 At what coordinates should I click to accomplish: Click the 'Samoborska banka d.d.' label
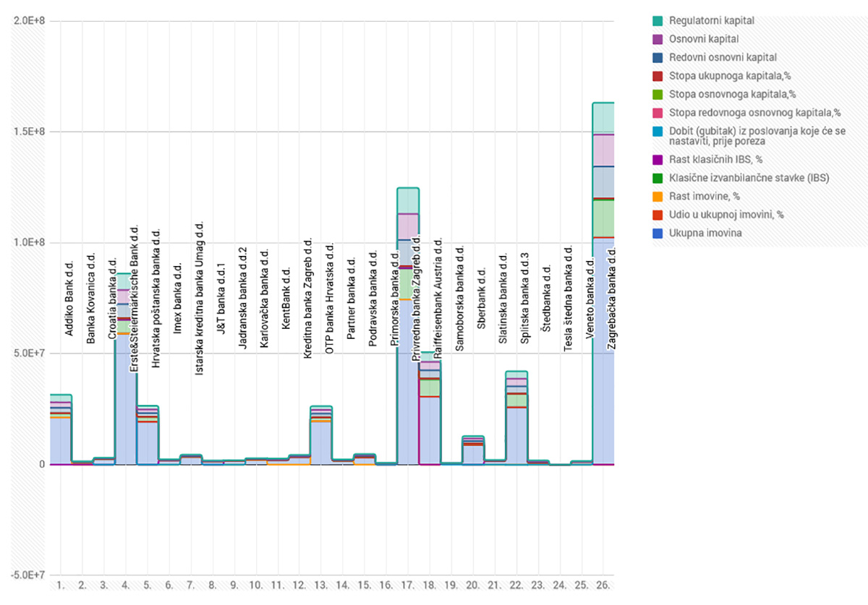click(x=459, y=299)
